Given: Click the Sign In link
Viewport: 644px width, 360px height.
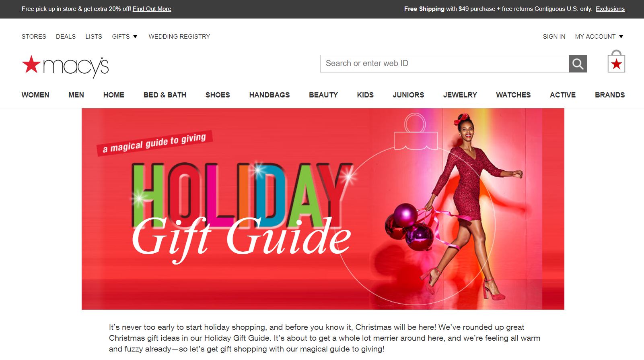Looking at the screenshot, I should pos(554,37).
